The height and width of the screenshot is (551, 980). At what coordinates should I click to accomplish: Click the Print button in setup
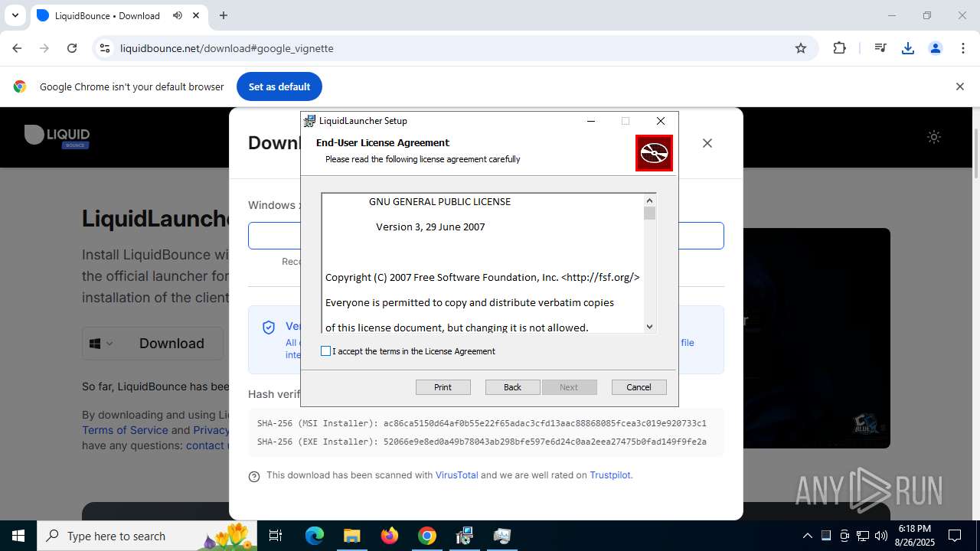443,387
